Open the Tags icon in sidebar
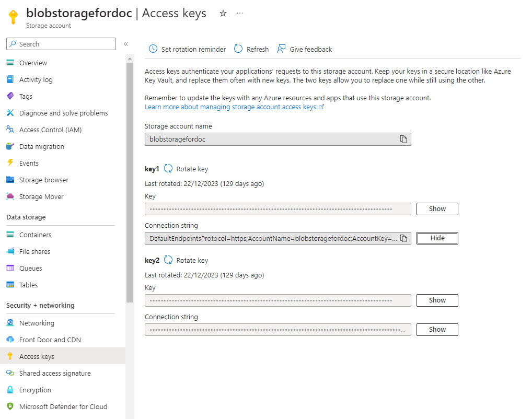The width and height of the screenshot is (532, 419). coord(10,96)
